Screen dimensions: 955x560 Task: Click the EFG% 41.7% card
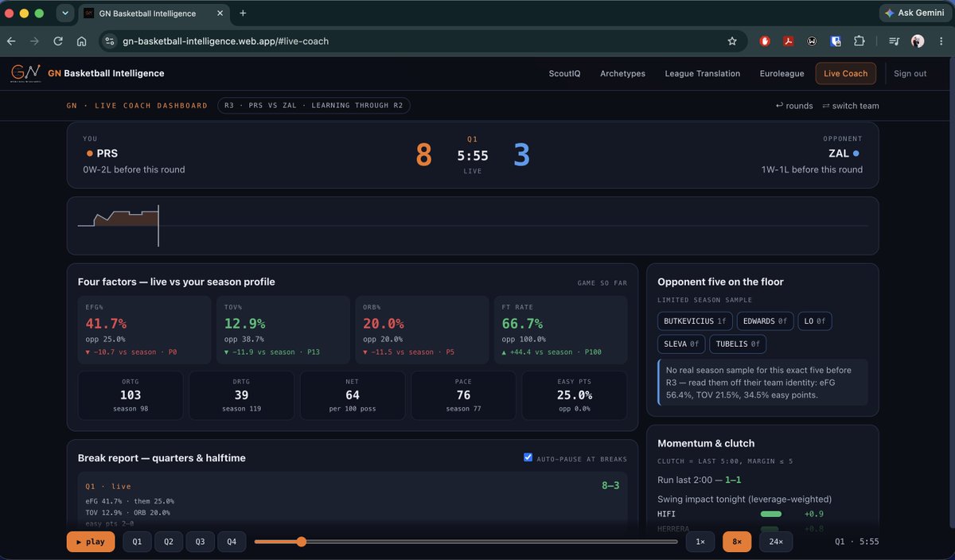tap(144, 330)
